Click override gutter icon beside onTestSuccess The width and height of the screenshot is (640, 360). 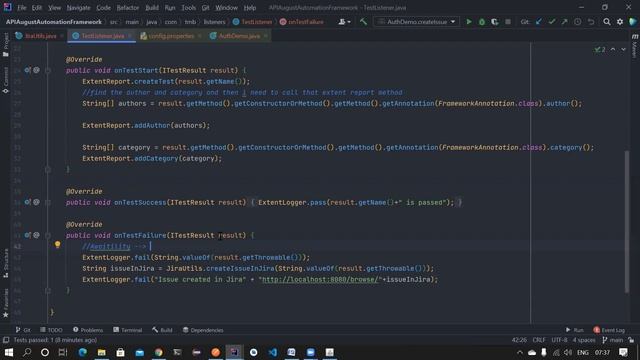pos(27,202)
